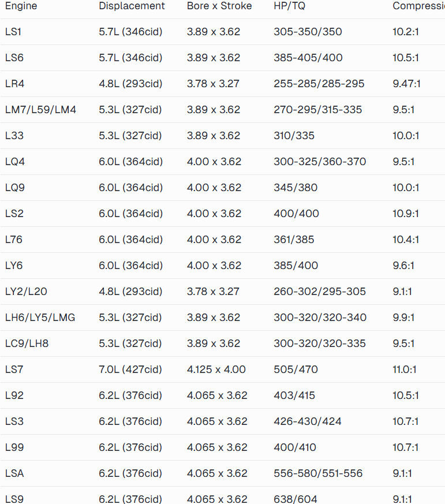Click the 9.47:1 compression value
The image size is (445, 504).
coord(406,84)
